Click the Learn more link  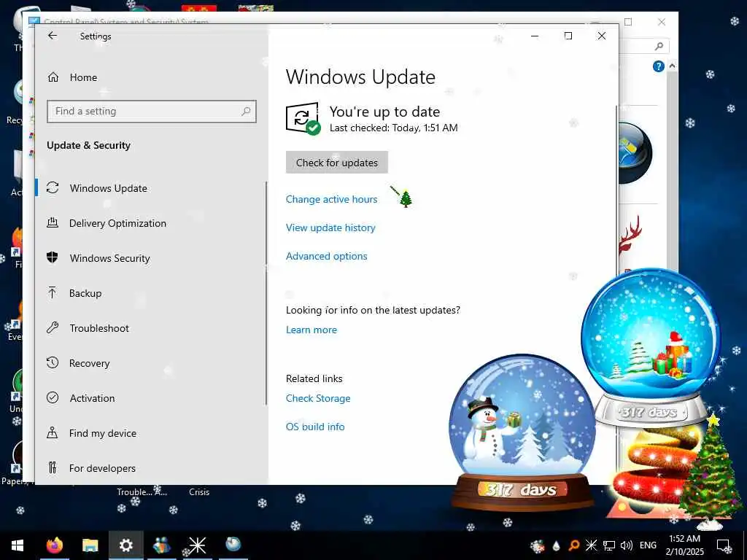click(311, 330)
